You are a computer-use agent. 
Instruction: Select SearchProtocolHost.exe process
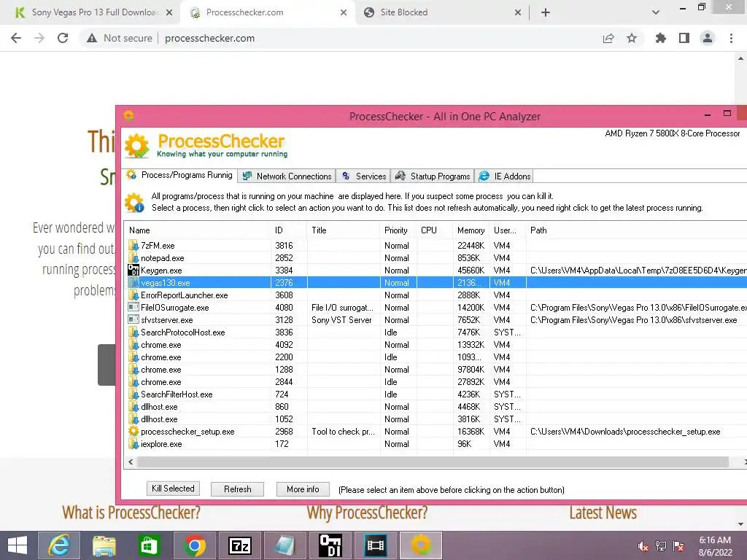point(182,332)
